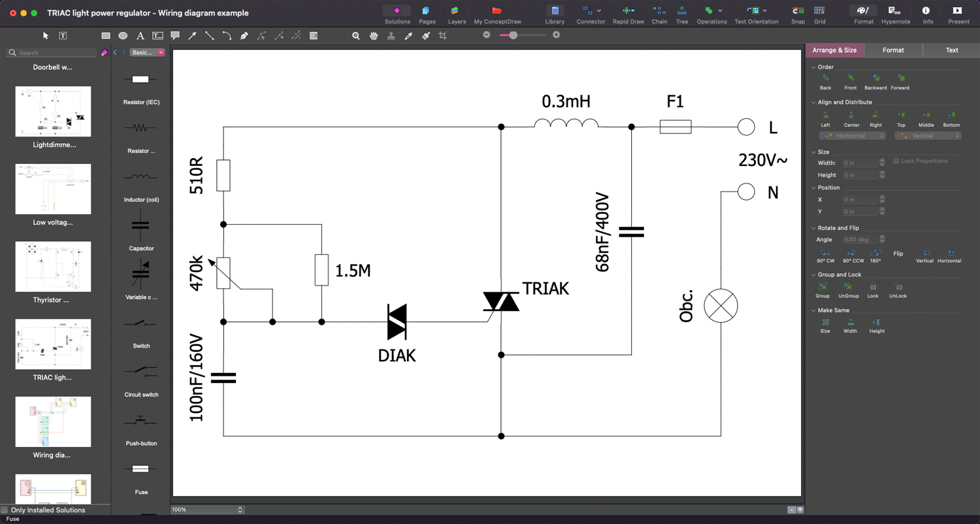Open the Hypernote panel
This screenshot has height=524, width=980.
[895, 14]
